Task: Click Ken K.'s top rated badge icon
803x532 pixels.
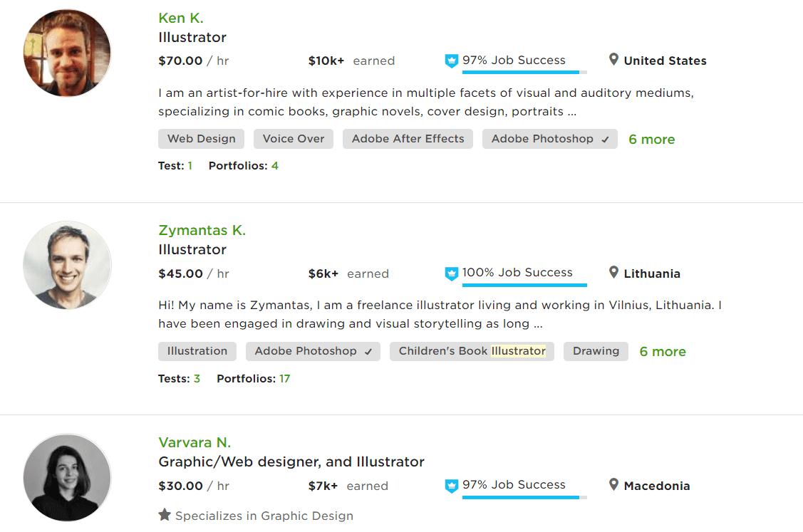Action: [451, 61]
